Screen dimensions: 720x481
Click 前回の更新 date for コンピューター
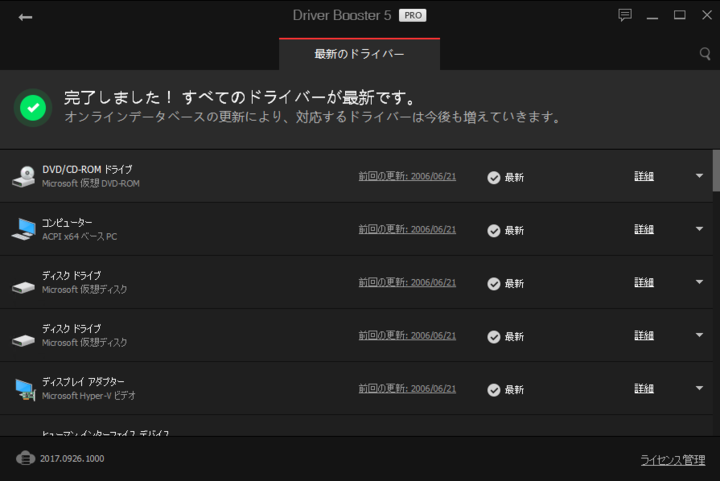[407, 229]
